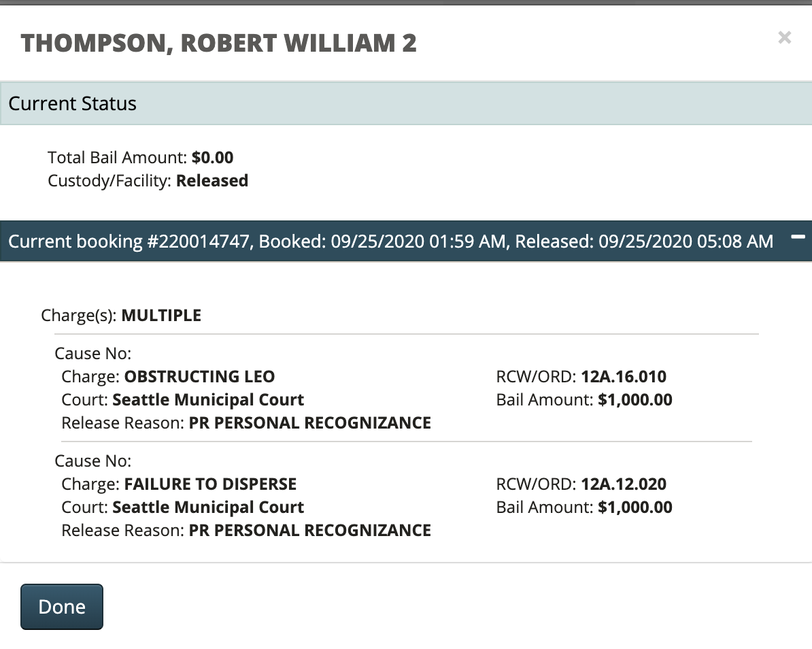Click the court name under Failure to Disperse

[208, 507]
